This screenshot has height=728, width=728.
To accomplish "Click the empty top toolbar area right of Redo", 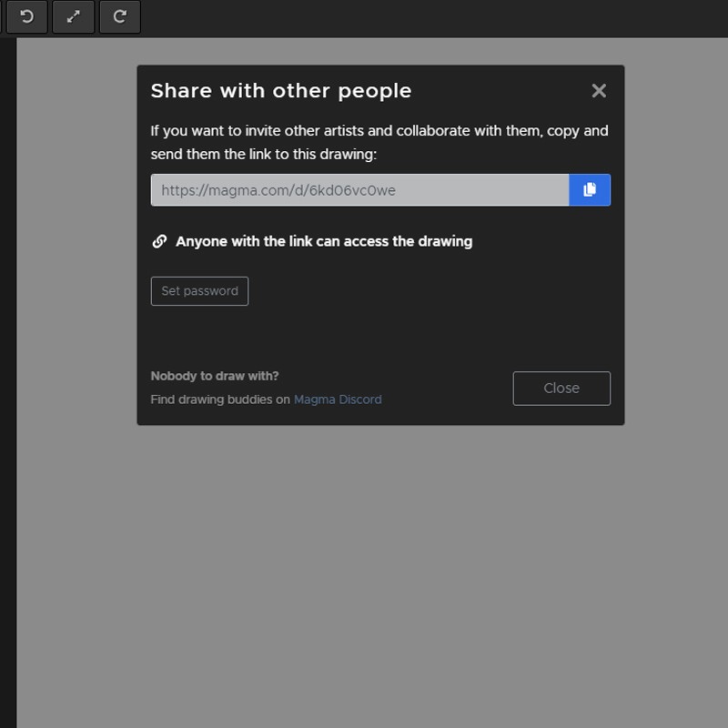I will pos(437,16).
